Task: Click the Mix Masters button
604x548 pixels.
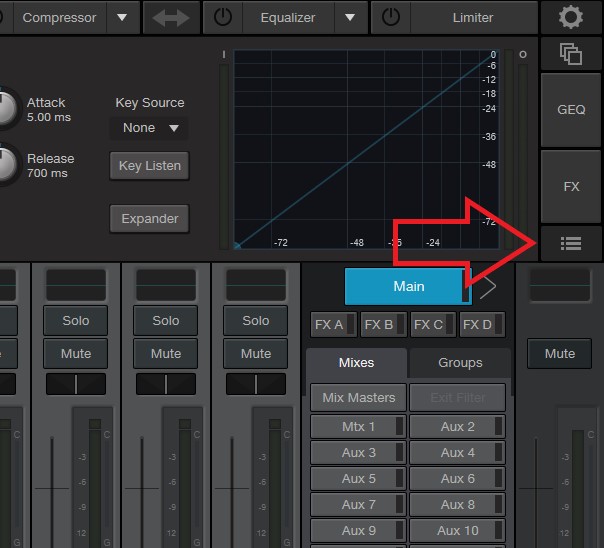Action: 358,397
